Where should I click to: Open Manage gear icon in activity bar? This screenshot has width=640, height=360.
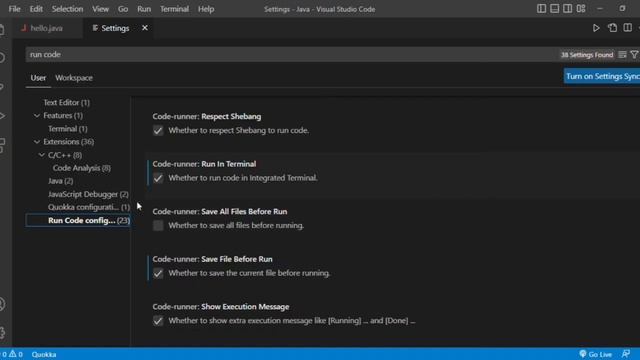[x=2, y=333]
